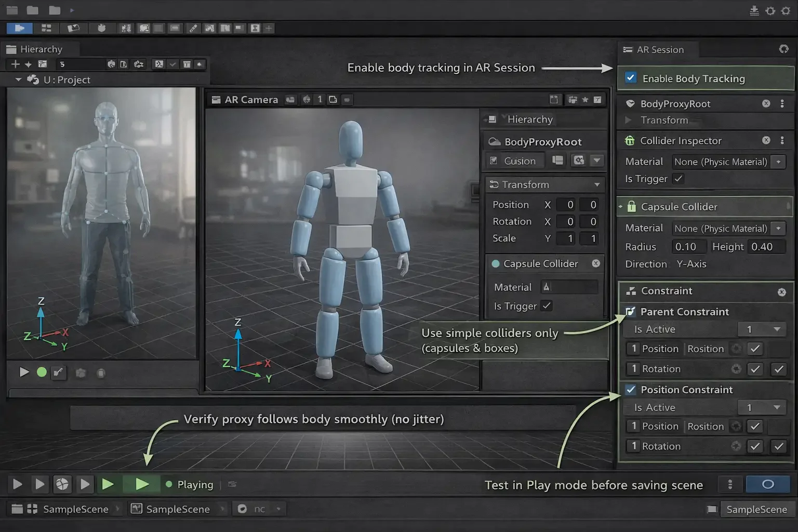Set the Capsule Collider Radius value field
Image resolution: width=798 pixels, height=532 pixels.
tap(689, 246)
